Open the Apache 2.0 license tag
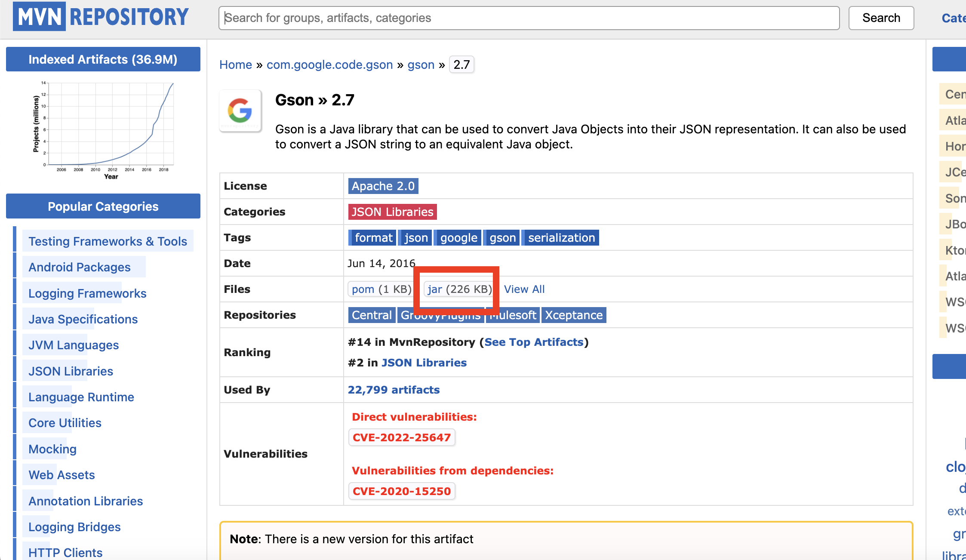Screen dimensions: 966x560 click(383, 186)
